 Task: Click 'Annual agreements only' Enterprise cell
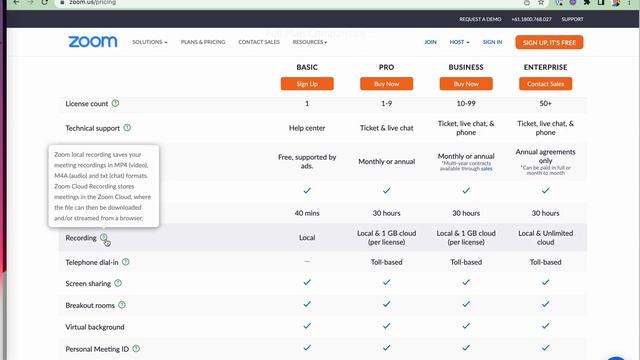[x=545, y=156]
